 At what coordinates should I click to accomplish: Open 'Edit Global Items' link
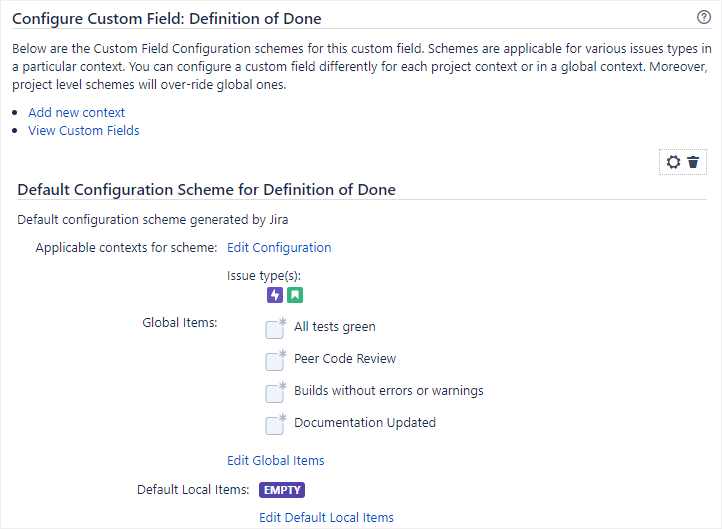tap(276, 460)
